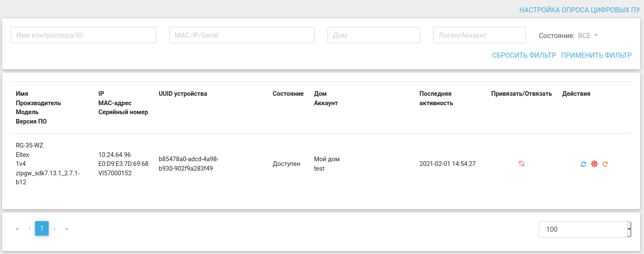Go to the previous page (‹)
This screenshot has width=644, height=254.
29,229
